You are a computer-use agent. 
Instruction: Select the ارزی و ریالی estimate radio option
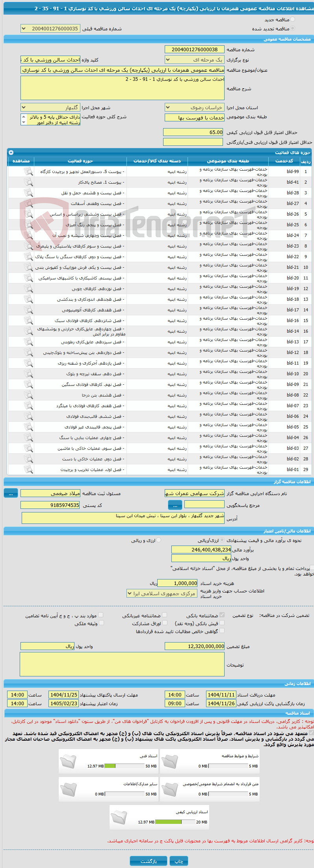159,540
